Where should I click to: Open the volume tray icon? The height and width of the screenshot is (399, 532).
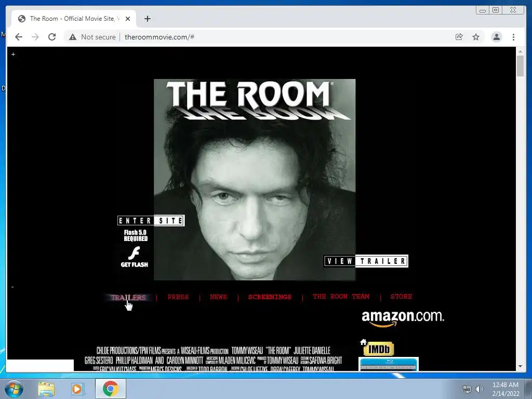479,389
